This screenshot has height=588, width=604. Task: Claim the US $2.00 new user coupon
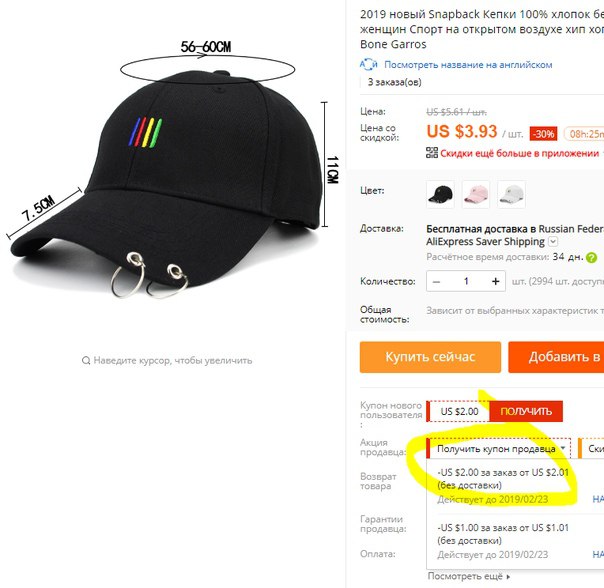pos(526,412)
